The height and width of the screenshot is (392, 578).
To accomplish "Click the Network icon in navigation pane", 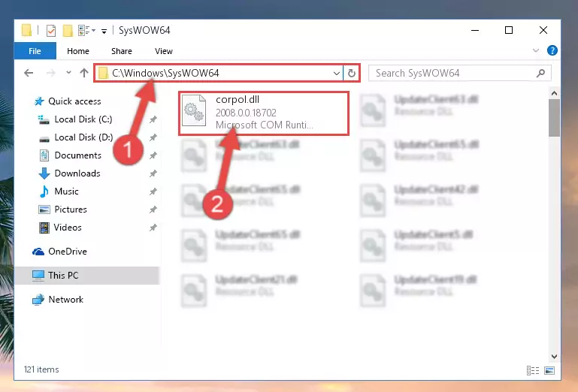I will coord(38,300).
